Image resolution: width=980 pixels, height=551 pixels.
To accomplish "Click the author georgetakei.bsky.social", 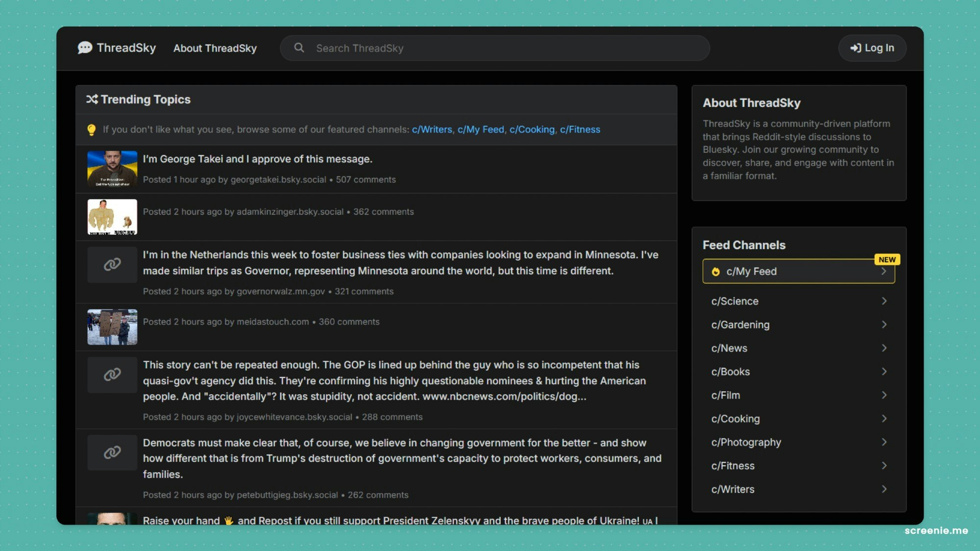I will pos(278,179).
